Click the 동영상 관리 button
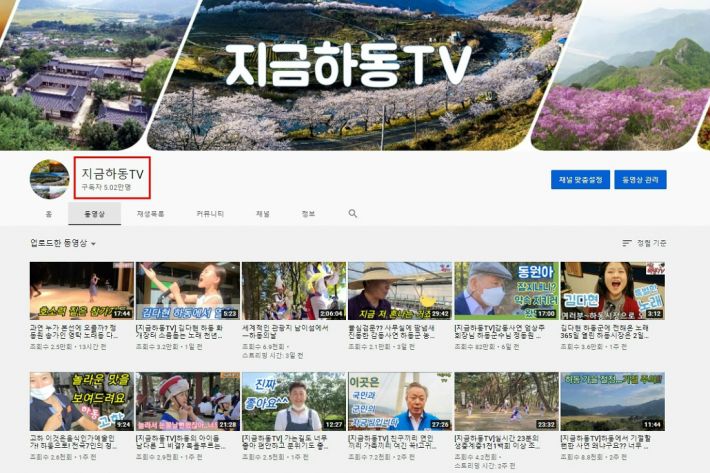This screenshot has width=710, height=473. point(640,180)
